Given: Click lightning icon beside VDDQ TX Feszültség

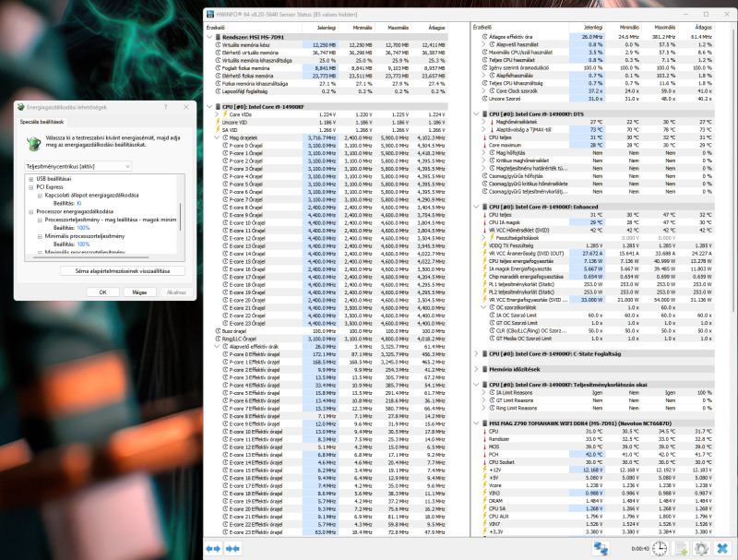Looking at the screenshot, I should pyautogui.click(x=484, y=245).
